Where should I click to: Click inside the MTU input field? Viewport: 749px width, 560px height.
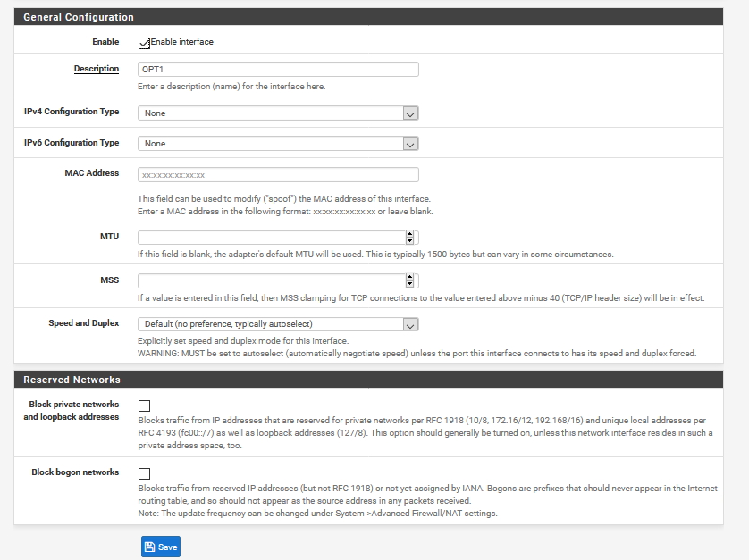coord(272,238)
